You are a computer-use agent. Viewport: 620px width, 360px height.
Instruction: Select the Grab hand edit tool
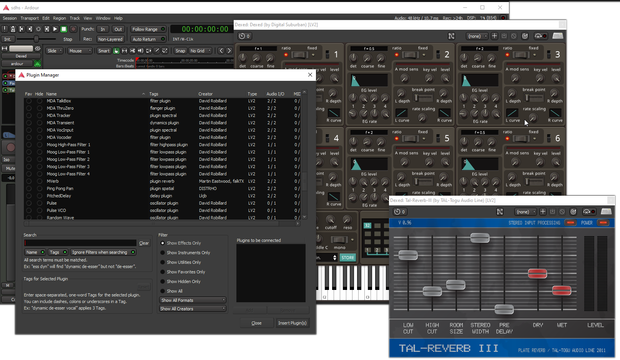[x=116, y=51]
